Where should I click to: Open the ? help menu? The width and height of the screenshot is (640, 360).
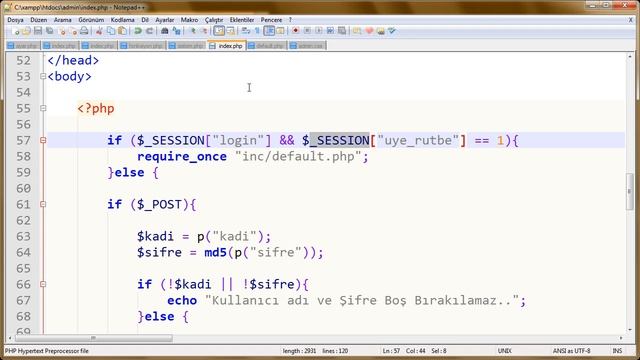click(290, 20)
